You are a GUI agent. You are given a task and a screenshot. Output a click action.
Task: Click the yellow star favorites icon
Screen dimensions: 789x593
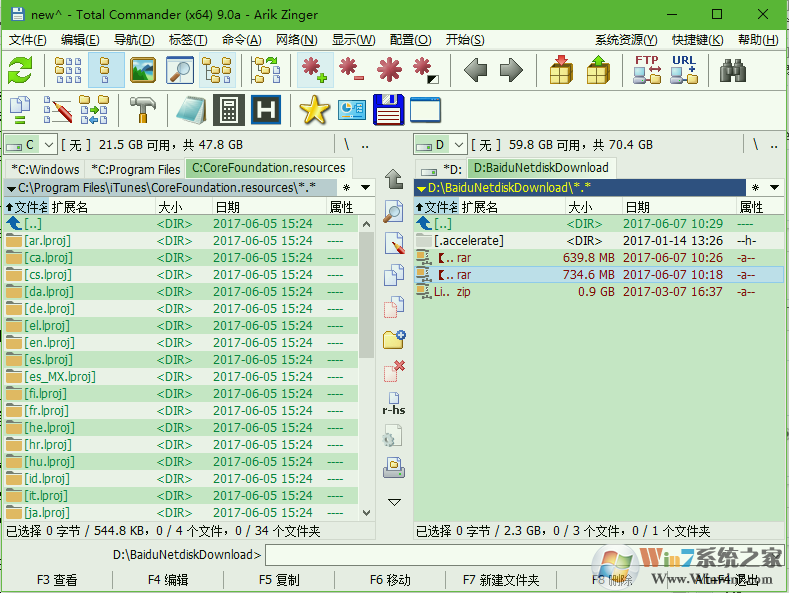click(x=314, y=110)
